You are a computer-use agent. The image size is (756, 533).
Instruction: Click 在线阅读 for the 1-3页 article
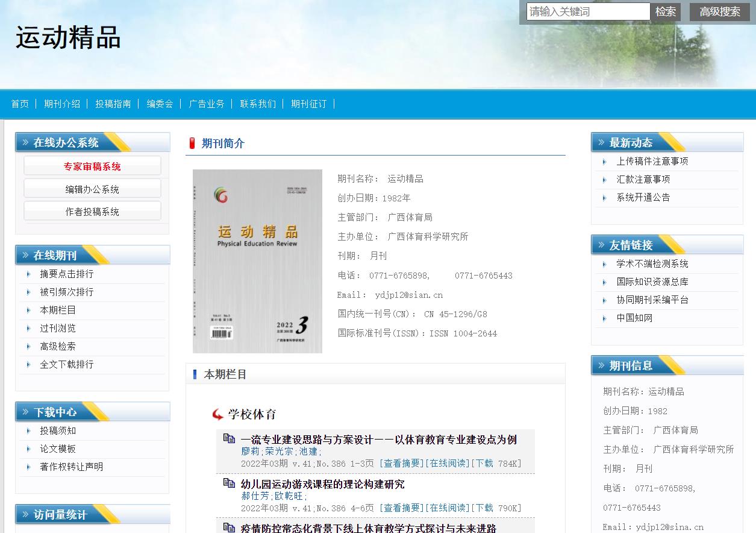[448, 464]
